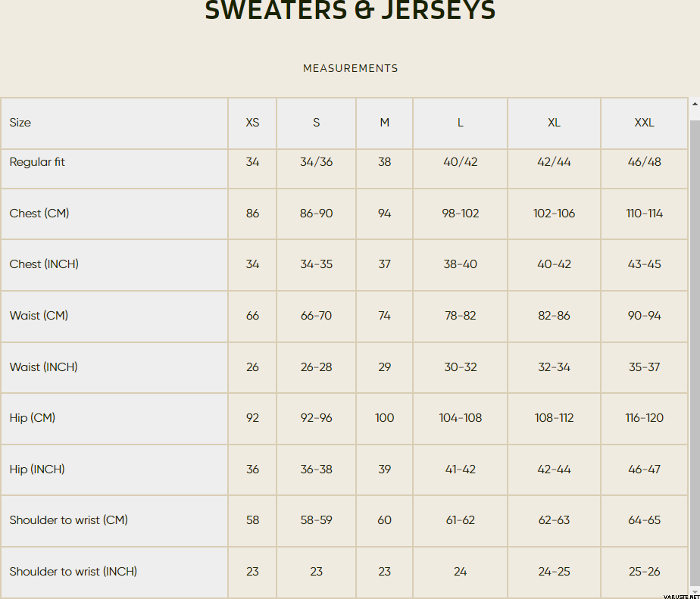Select the XXL size column header
The width and height of the screenshot is (700, 599).
click(x=644, y=123)
